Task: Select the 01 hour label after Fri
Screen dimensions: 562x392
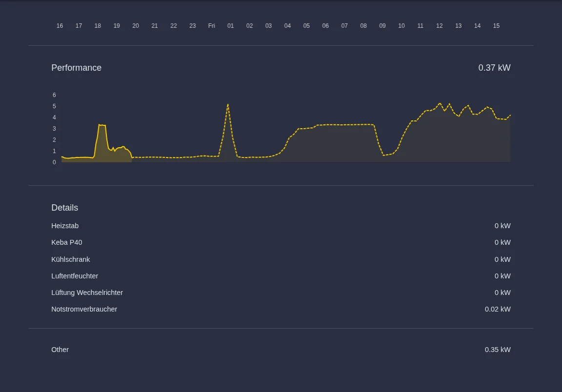Action: 230,26
